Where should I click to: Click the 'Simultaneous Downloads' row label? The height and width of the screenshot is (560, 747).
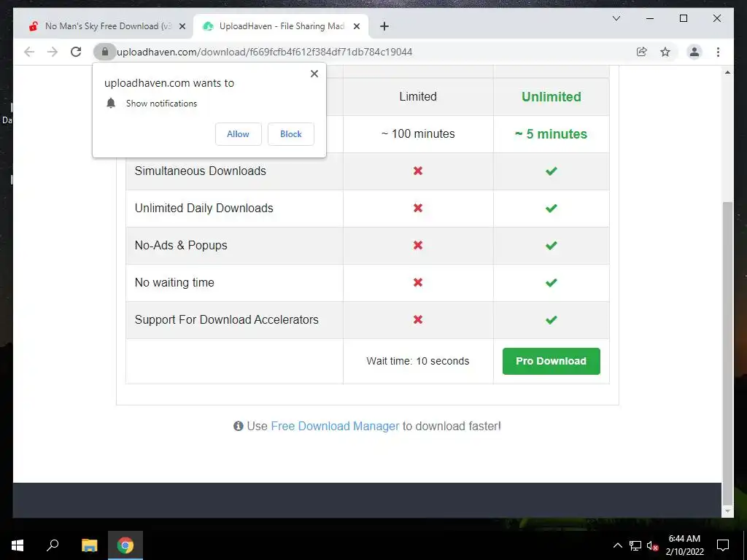point(200,171)
